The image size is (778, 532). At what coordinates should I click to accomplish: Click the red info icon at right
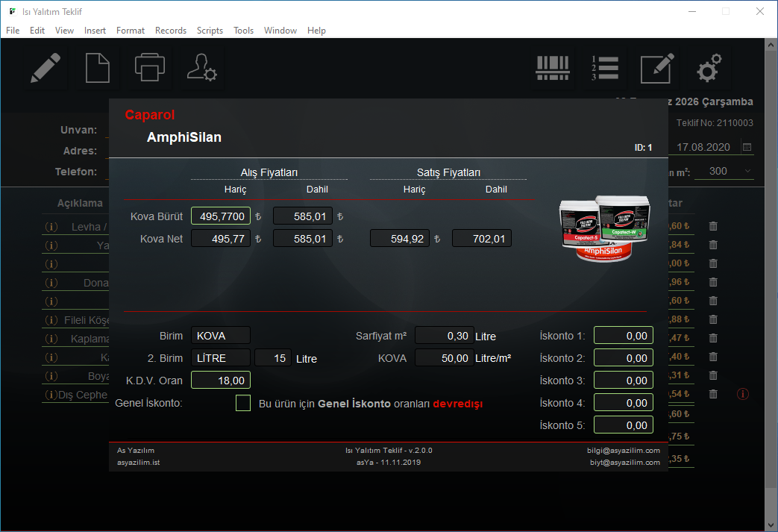point(743,394)
